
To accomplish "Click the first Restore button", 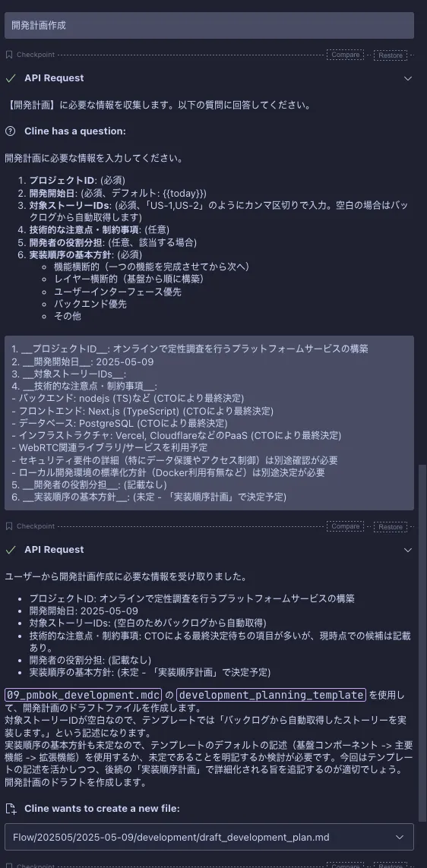I will coord(391,55).
